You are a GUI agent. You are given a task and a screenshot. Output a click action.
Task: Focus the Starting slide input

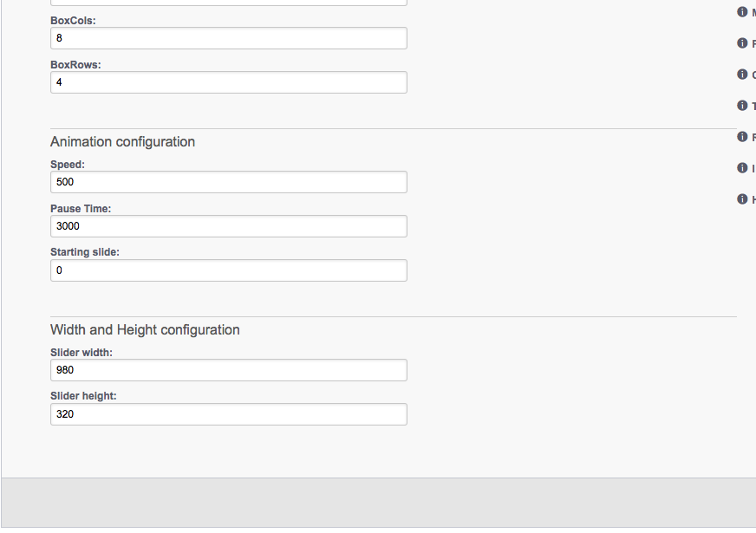point(229,270)
